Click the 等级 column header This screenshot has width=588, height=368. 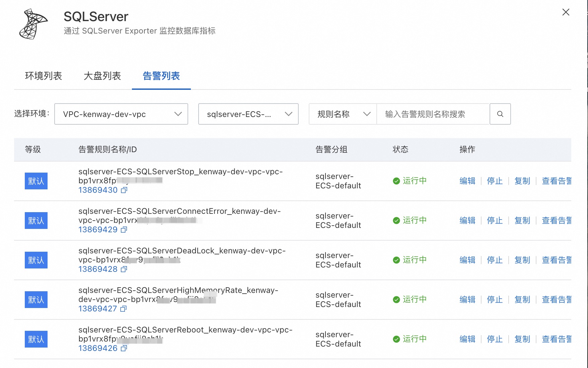coord(33,149)
